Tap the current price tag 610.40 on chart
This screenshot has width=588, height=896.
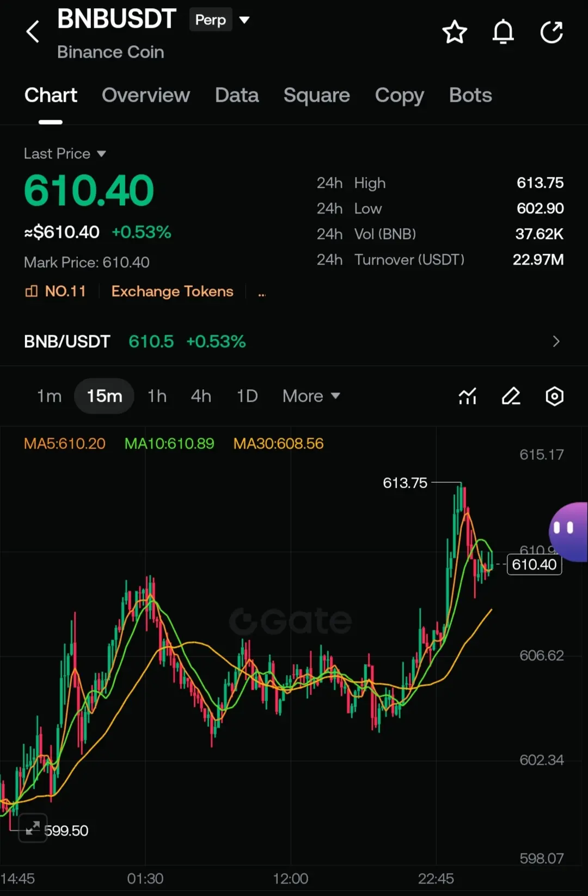535,564
